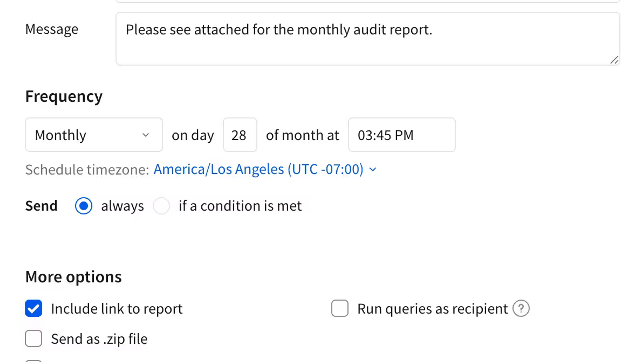
Task: Click the chevron next to the timezone
Action: coord(372,170)
